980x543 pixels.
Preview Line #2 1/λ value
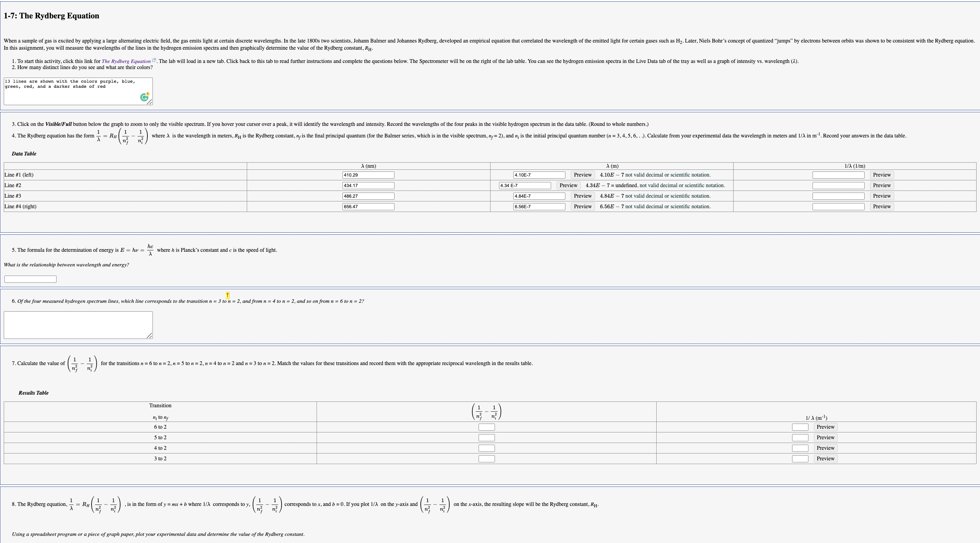pyautogui.click(x=882, y=185)
